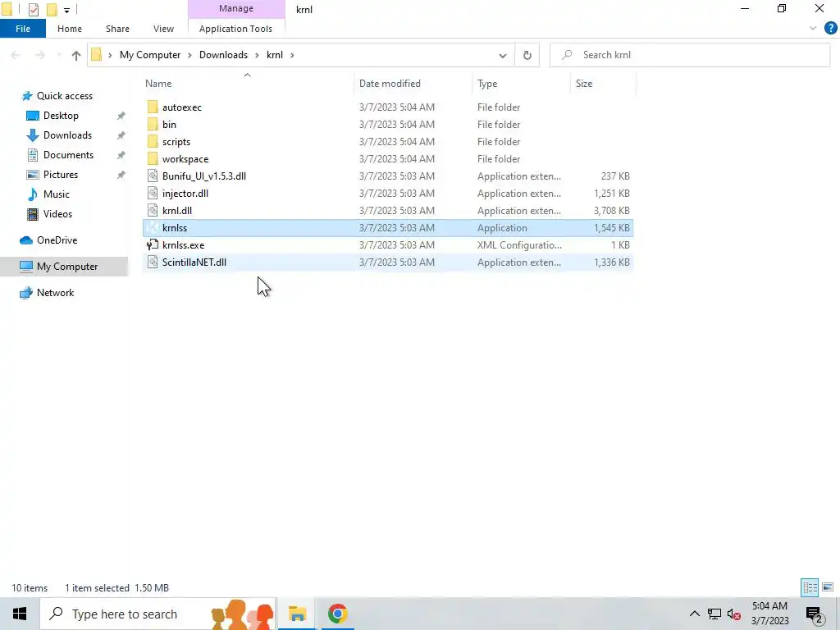Screen dimensions: 840x630
Task: Expand the chevron after Downloads in path
Action: [x=257, y=55]
